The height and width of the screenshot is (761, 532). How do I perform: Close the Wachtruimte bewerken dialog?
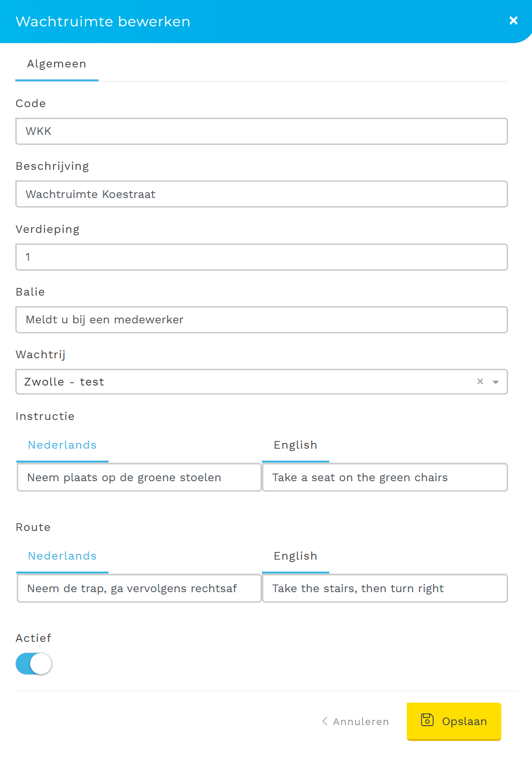pyautogui.click(x=513, y=21)
